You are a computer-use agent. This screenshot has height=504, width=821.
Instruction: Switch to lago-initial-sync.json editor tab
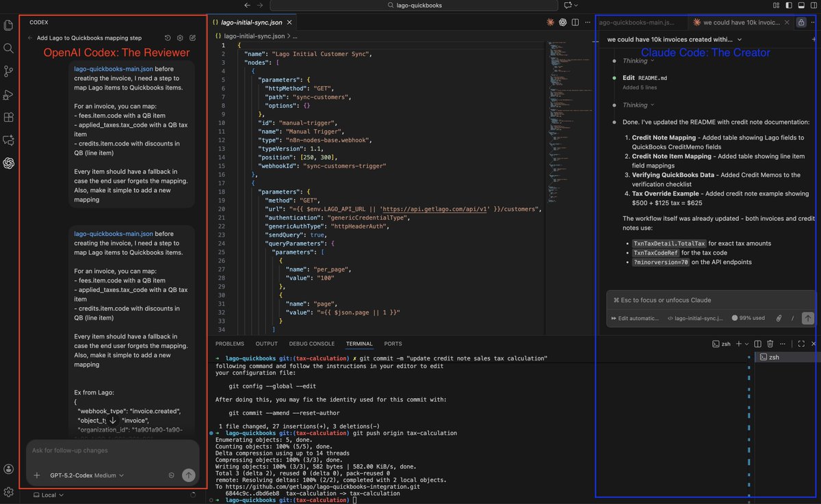tap(251, 22)
